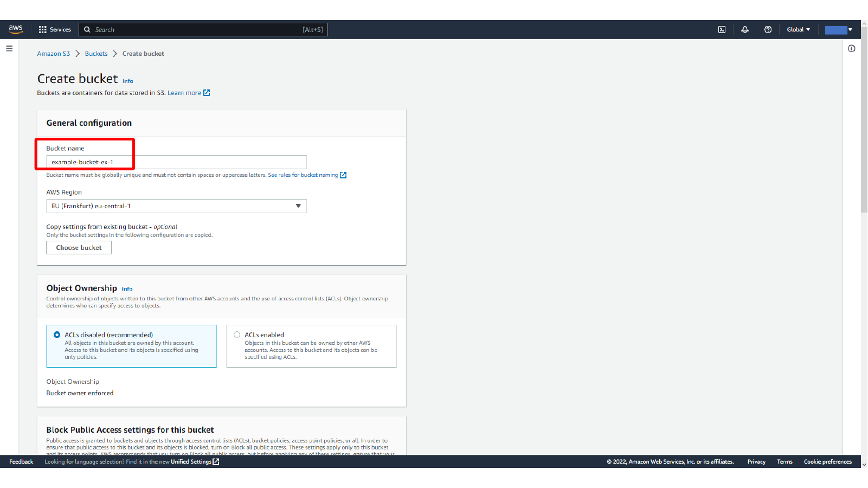Click the Create bucket breadcrumb text
The width and height of the screenshot is (868, 488).
click(143, 54)
